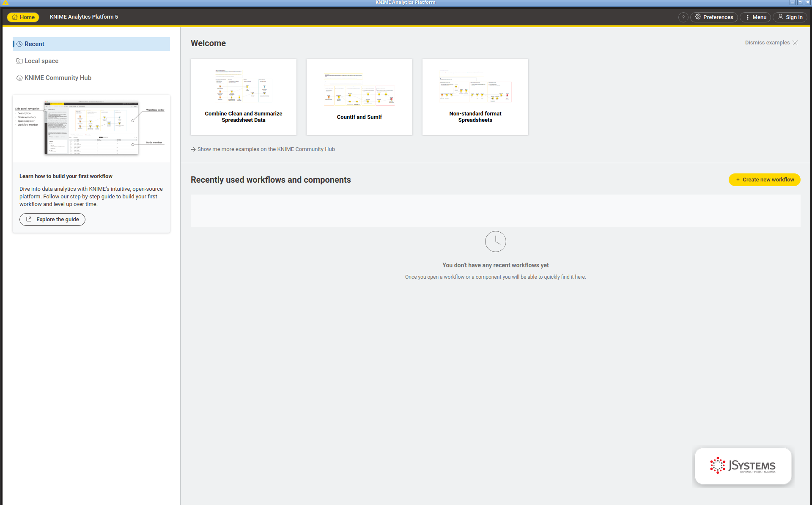
Task: Open the Menu dropdown
Action: pyautogui.click(x=755, y=17)
